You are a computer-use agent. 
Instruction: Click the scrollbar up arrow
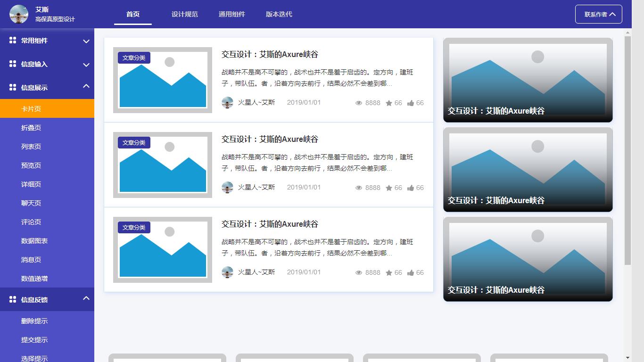(x=627, y=33)
